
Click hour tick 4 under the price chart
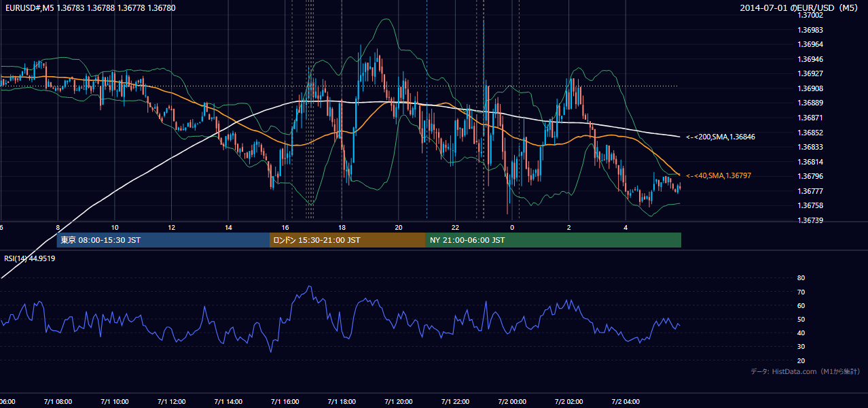pyautogui.click(x=626, y=227)
